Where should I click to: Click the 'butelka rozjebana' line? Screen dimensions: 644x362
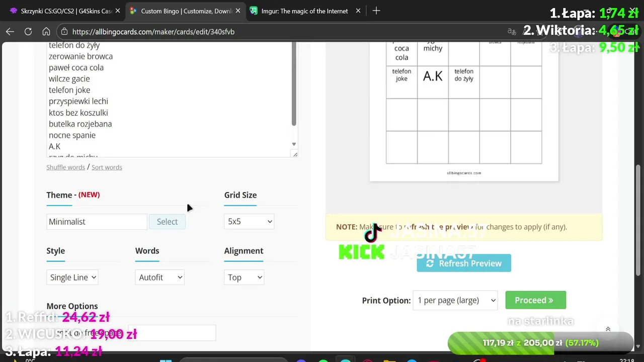(80, 124)
